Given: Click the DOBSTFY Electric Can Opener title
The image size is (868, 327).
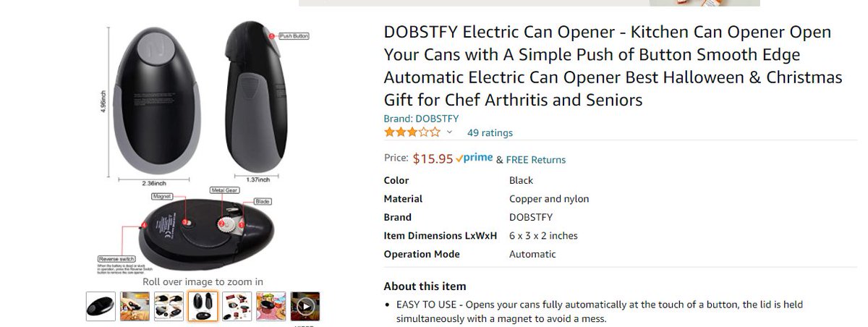Looking at the screenshot, I should coord(613,66).
